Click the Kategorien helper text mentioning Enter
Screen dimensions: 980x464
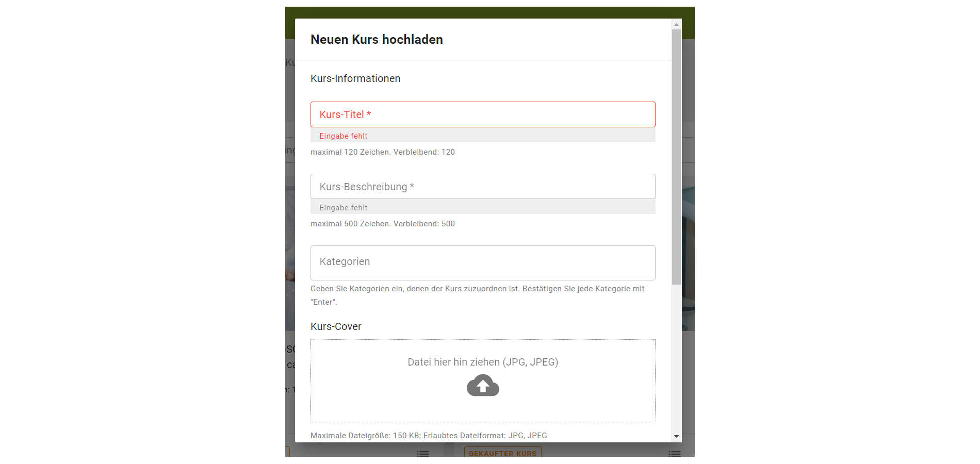477,289
